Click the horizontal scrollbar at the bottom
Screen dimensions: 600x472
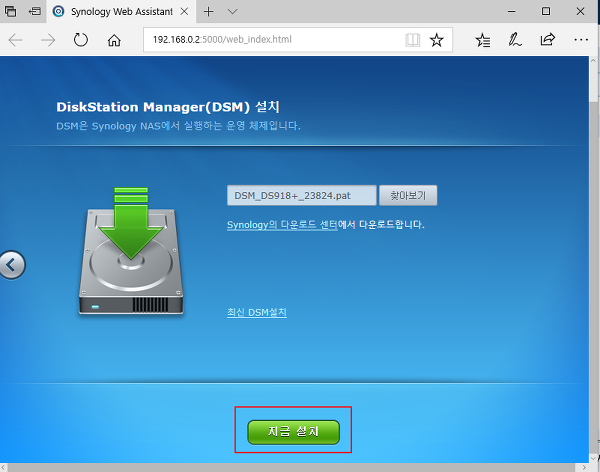click(291, 467)
